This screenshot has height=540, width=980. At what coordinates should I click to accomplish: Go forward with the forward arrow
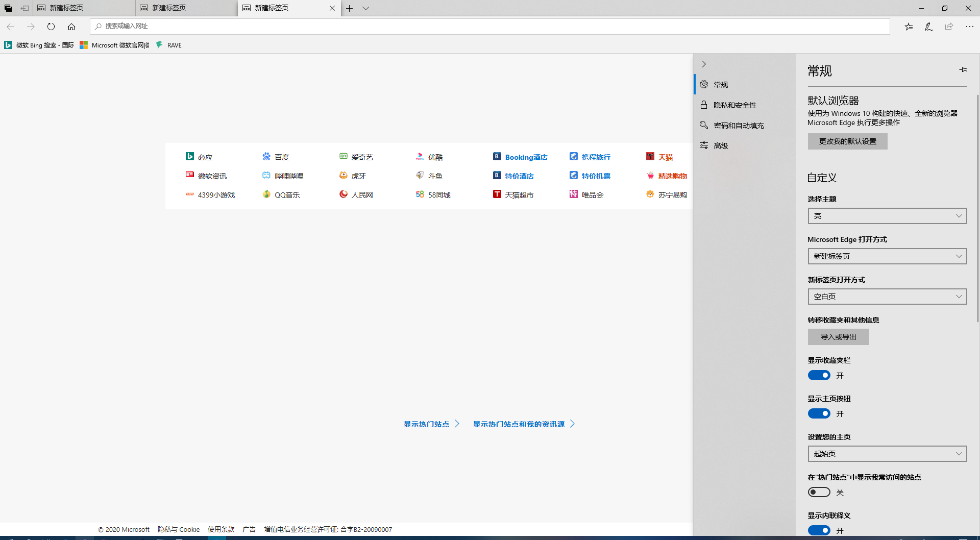tap(31, 27)
